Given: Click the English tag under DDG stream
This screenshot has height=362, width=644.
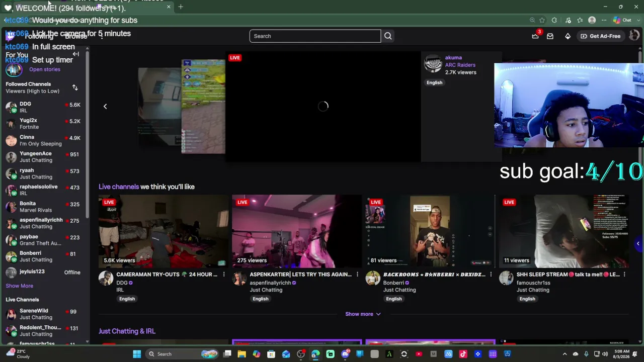Looking at the screenshot, I should click(x=127, y=299).
